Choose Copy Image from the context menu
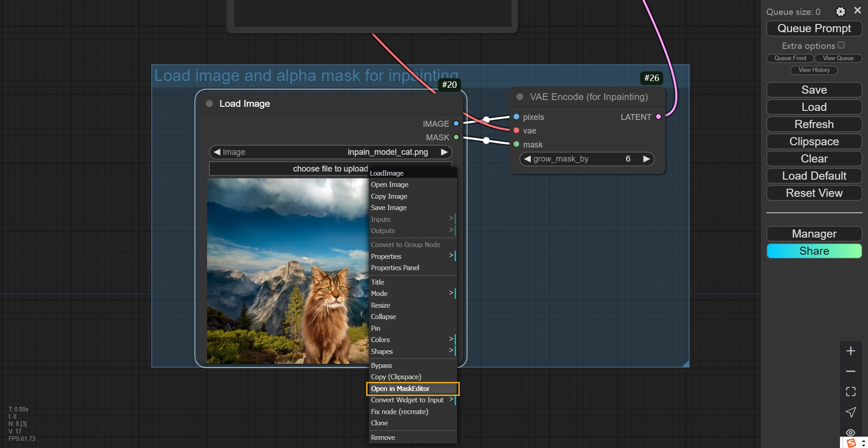This screenshot has width=868, height=448. point(413,196)
